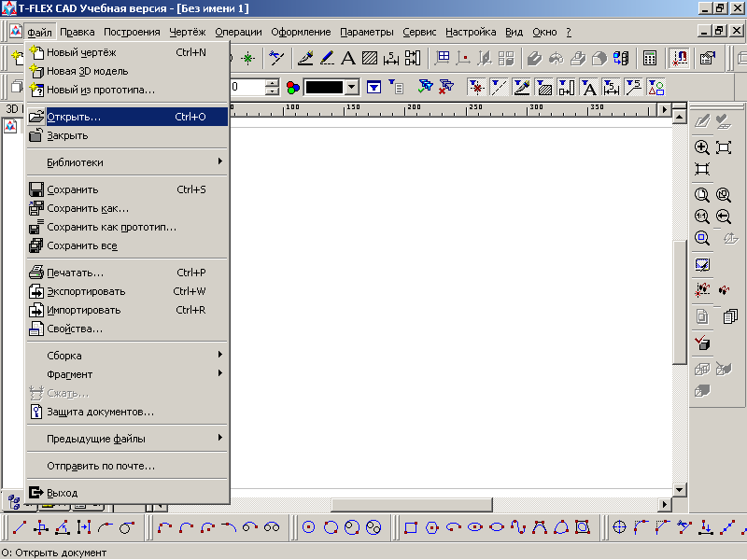The height and width of the screenshot is (560, 747).
Task: Choose Новый чертёж menu entry
Action: pos(127,52)
